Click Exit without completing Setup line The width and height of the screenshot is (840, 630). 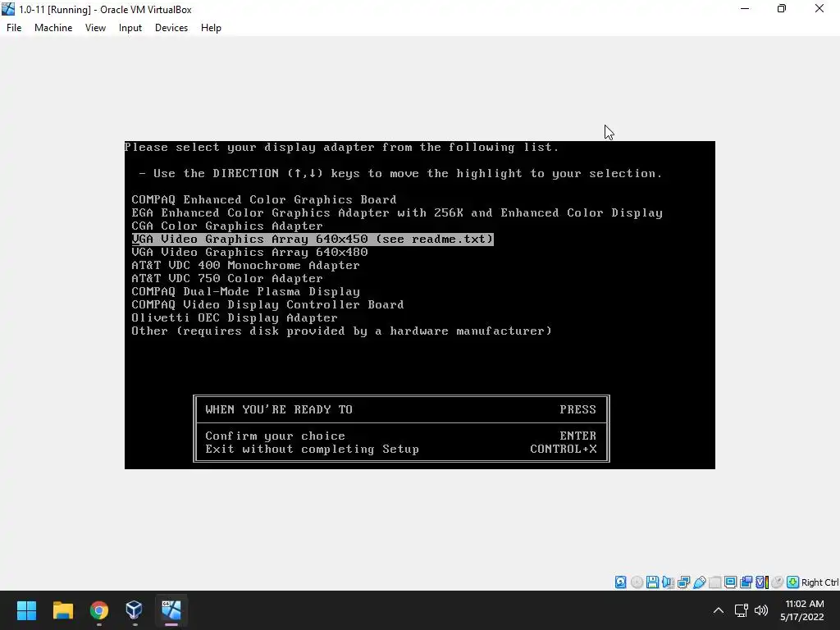[x=312, y=449]
